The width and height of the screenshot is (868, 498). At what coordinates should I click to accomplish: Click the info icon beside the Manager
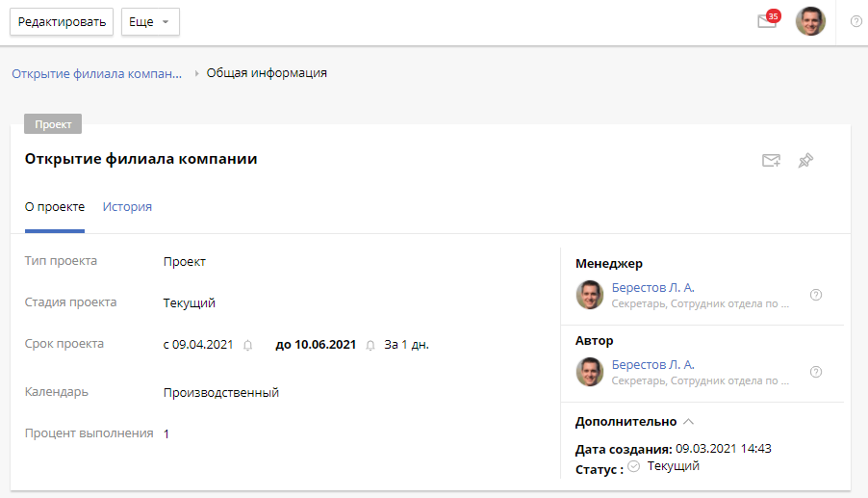(816, 295)
